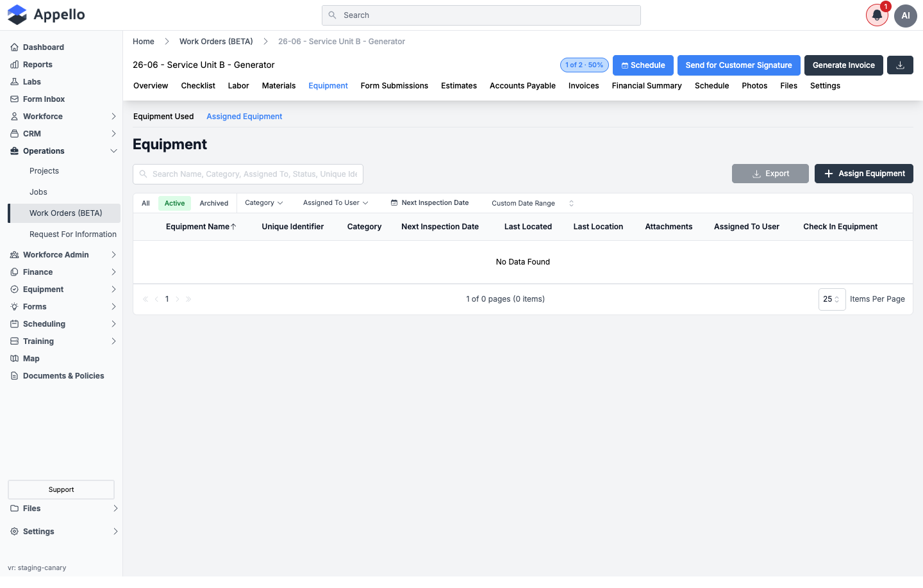Viewport: 923px width, 588px height.
Task: Open Reports in the sidebar
Action: (37, 65)
